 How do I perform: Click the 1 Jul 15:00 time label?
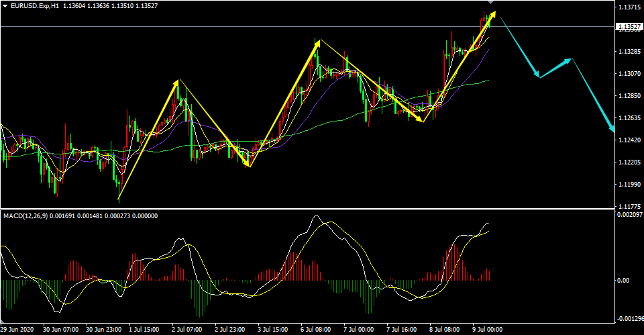pyautogui.click(x=144, y=329)
